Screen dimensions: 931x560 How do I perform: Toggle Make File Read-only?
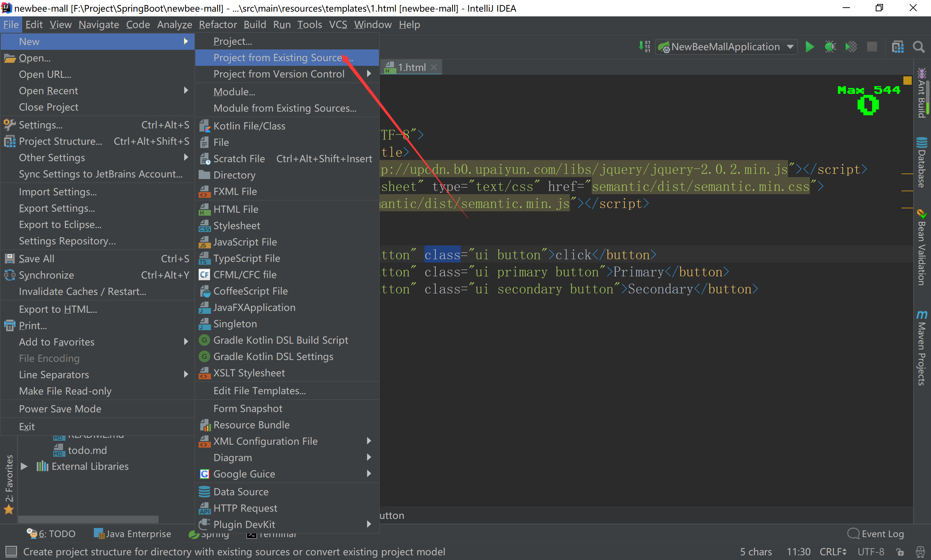[x=65, y=391]
